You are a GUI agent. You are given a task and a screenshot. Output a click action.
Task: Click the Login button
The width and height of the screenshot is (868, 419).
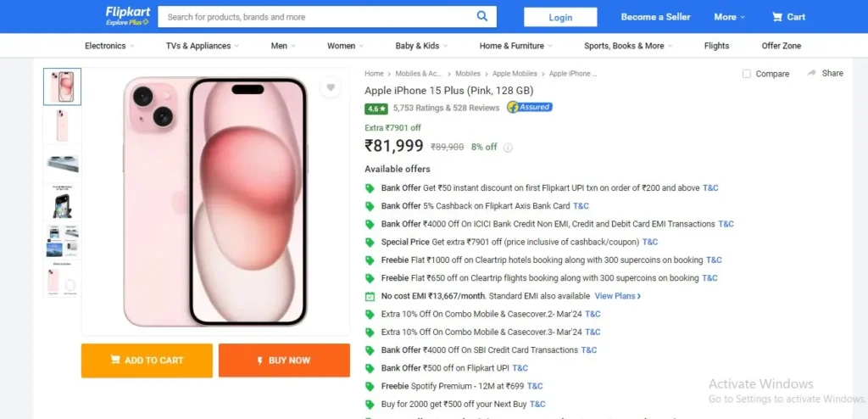[x=560, y=17]
